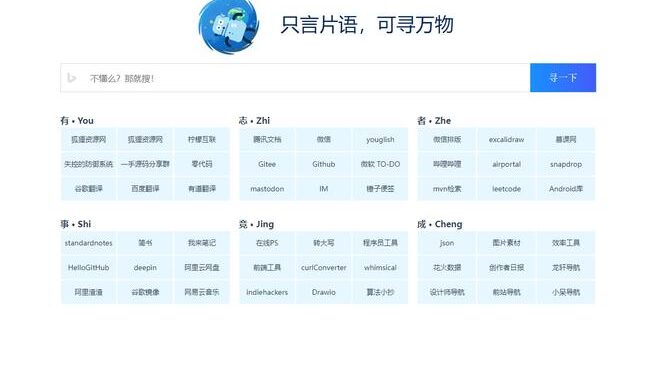Screen dimensions: 661x380
Task: Click the 有 • You section heading
Action: click(77, 121)
